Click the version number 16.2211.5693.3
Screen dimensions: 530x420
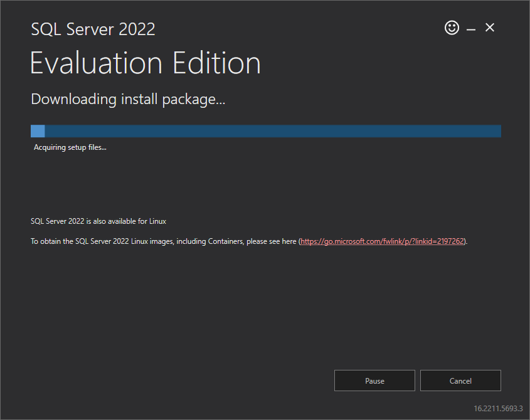[498, 408]
